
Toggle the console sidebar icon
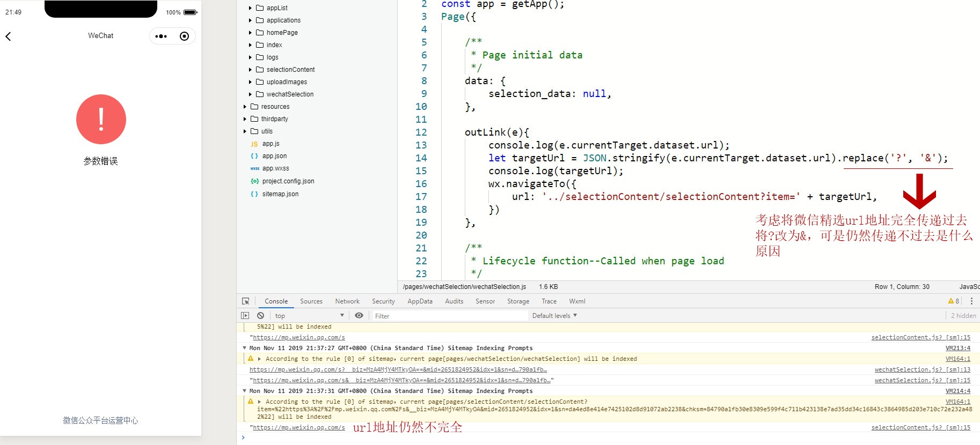click(x=245, y=316)
